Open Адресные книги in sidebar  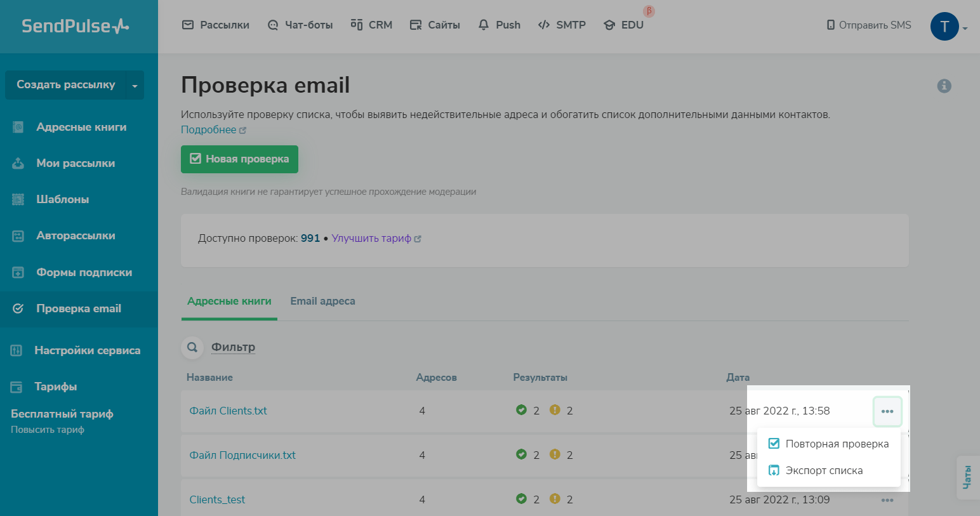(x=81, y=127)
